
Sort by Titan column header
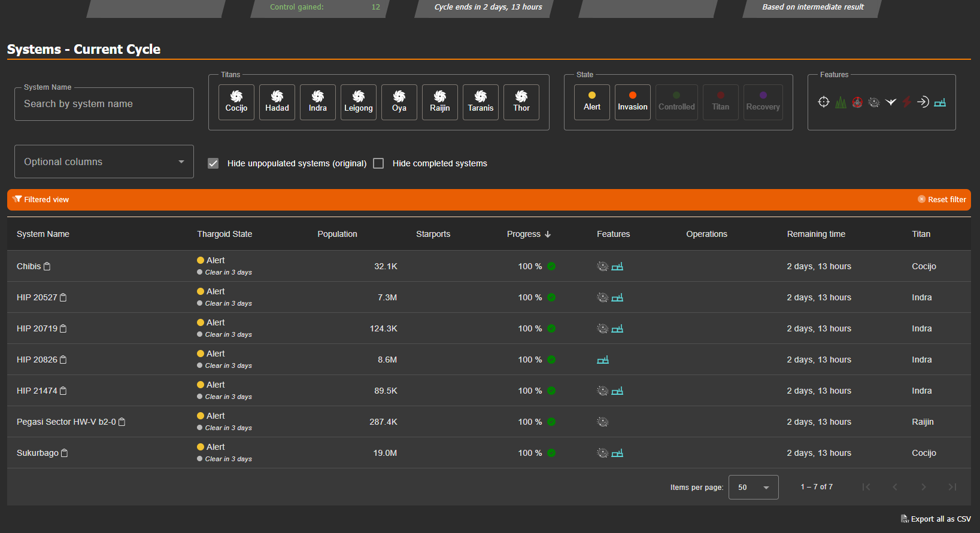921,234
